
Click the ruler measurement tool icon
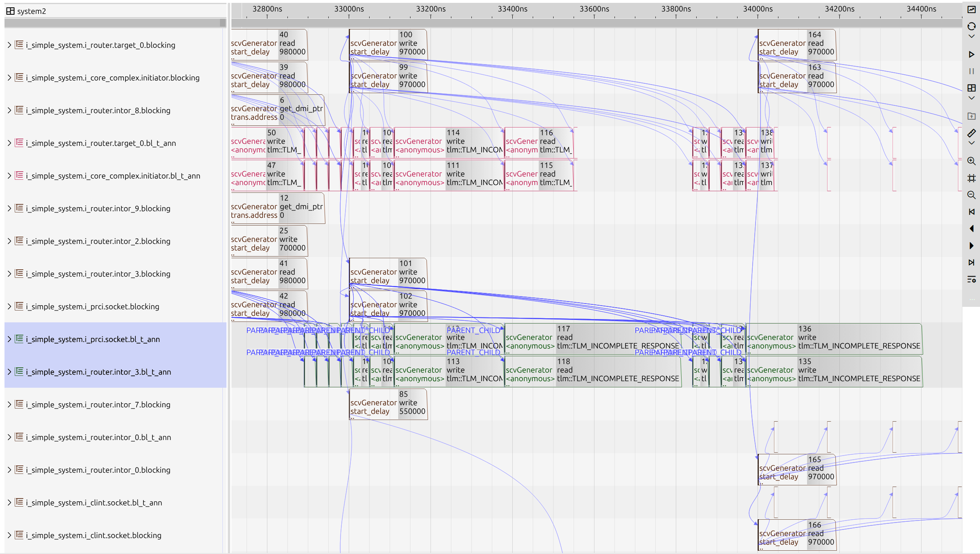[x=971, y=133]
